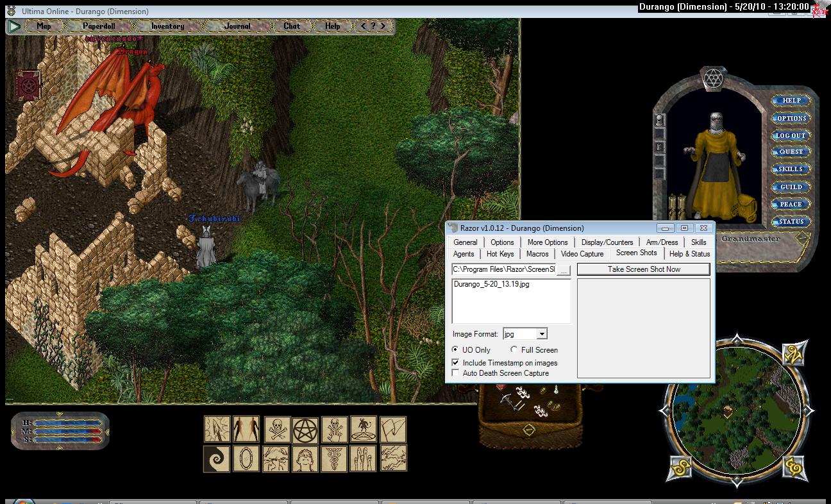Select the Durango_5-20_13.19.jpg screenshot entry
831x504 pixels.
[x=491, y=284]
